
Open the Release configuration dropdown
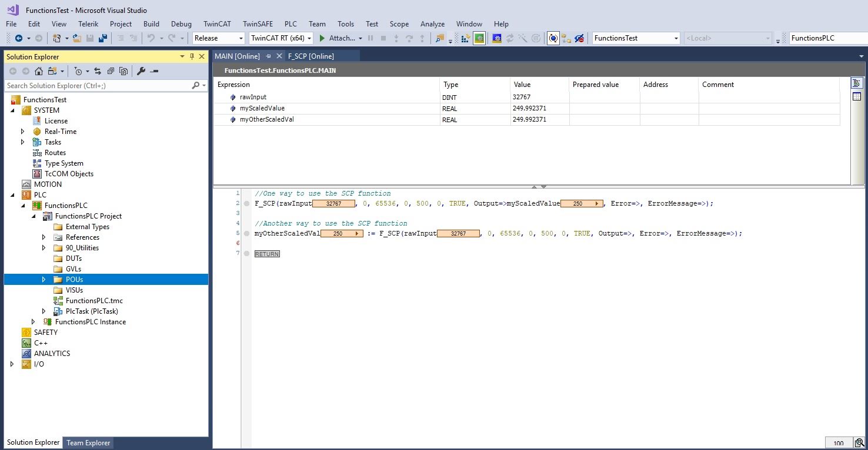[x=241, y=38]
